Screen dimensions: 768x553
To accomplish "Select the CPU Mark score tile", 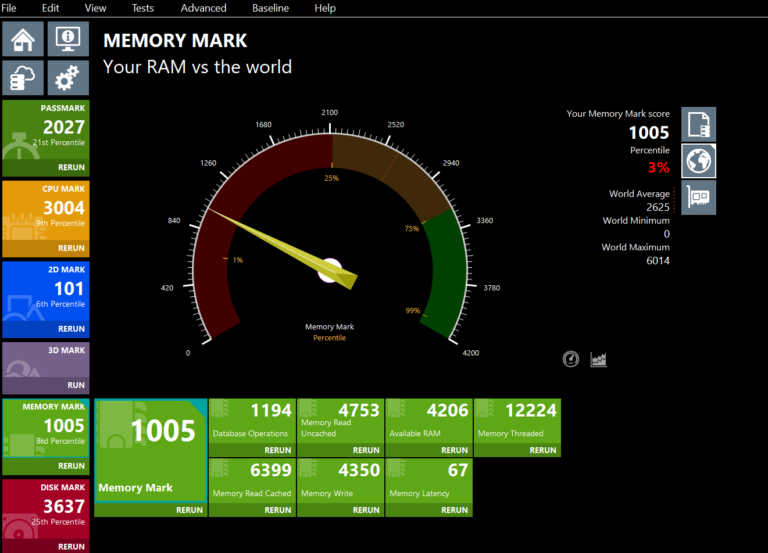I will (45, 211).
